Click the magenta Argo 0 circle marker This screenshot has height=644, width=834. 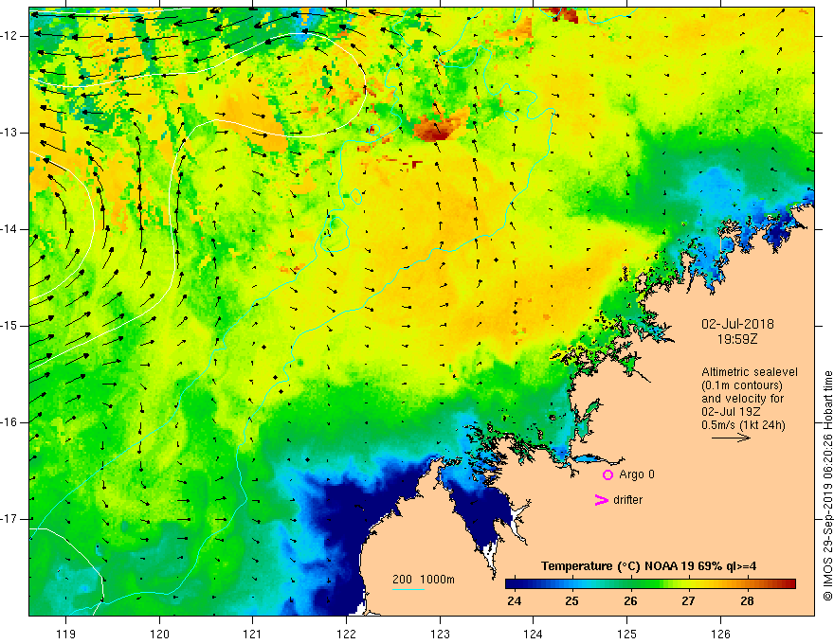click(607, 474)
